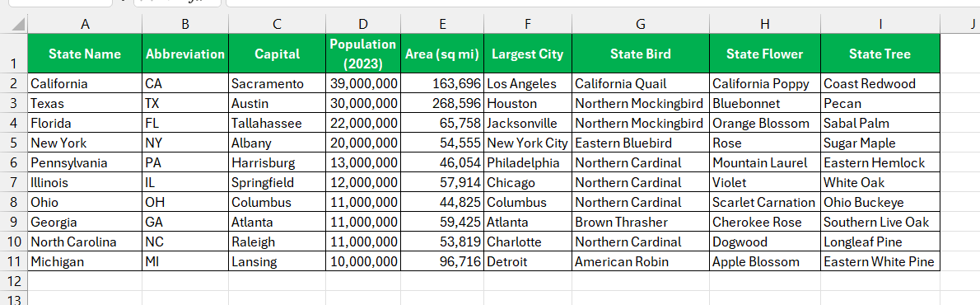Click the Largest City header cell
The width and height of the screenshot is (980, 305).
(528, 54)
